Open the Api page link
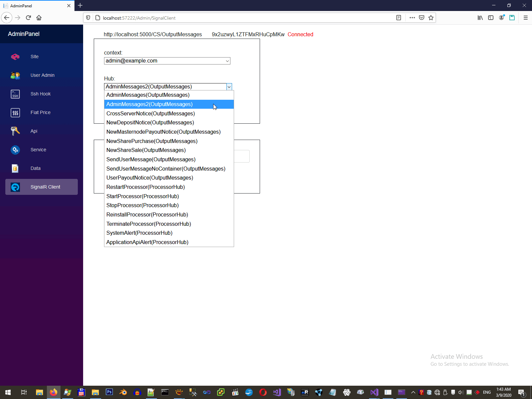Viewport: 532px width, 399px height. pyautogui.click(x=34, y=131)
